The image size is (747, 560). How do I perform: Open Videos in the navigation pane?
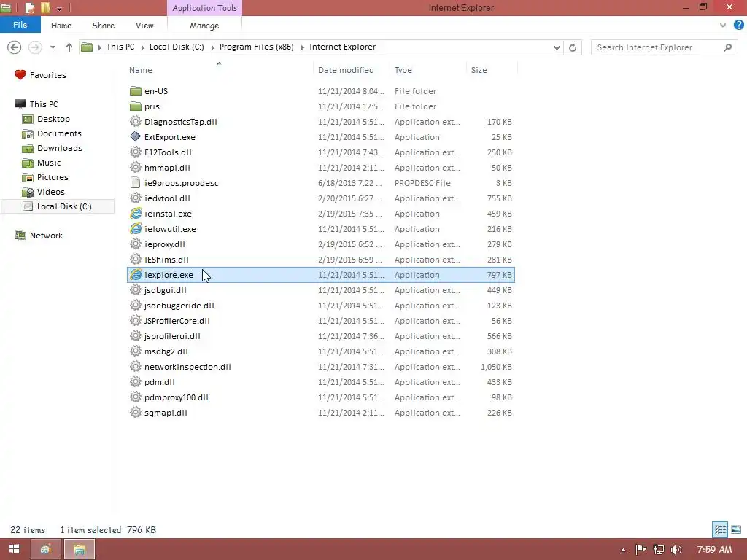coord(50,192)
